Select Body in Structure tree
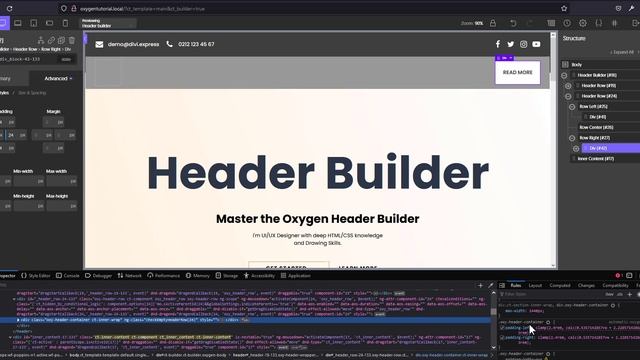The image size is (640, 360). [x=577, y=64]
